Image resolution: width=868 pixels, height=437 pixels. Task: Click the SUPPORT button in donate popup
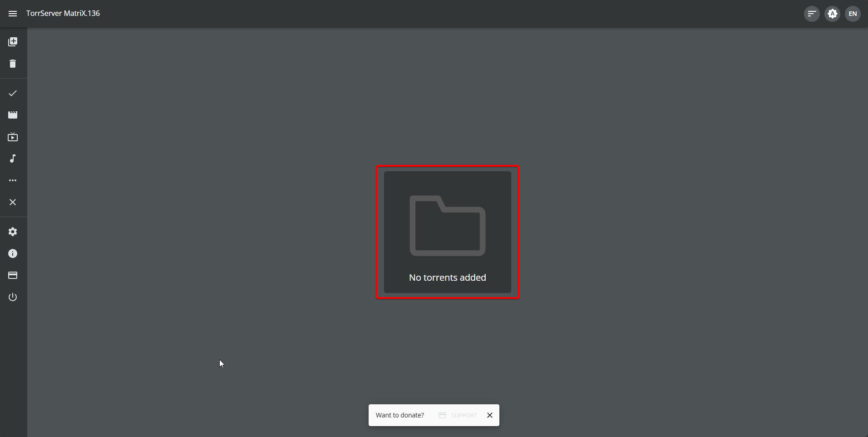tap(458, 415)
